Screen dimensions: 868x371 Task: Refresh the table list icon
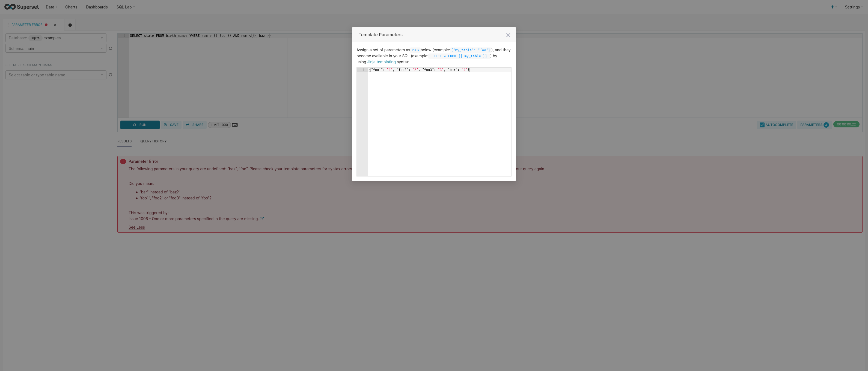pyautogui.click(x=111, y=75)
